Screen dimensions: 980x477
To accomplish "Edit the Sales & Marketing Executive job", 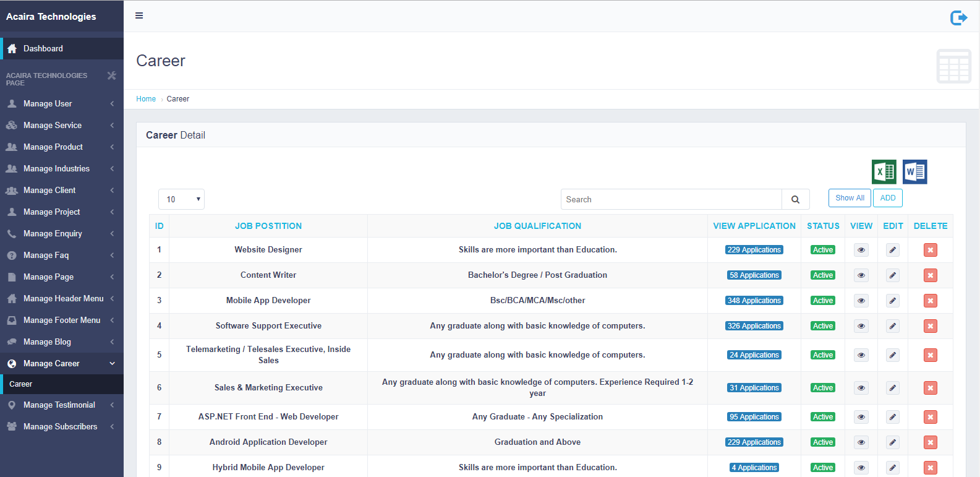I will [x=892, y=388].
